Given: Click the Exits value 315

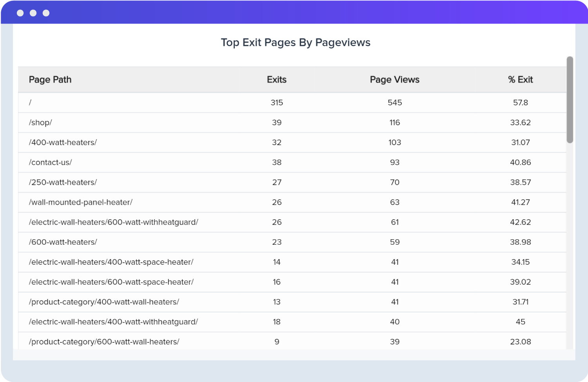Looking at the screenshot, I should pos(277,102).
